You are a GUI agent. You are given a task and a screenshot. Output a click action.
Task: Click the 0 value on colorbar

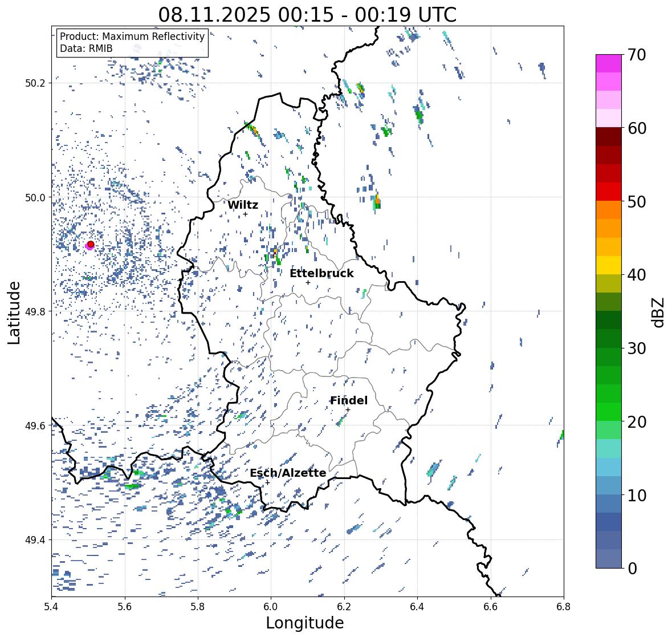pos(632,569)
